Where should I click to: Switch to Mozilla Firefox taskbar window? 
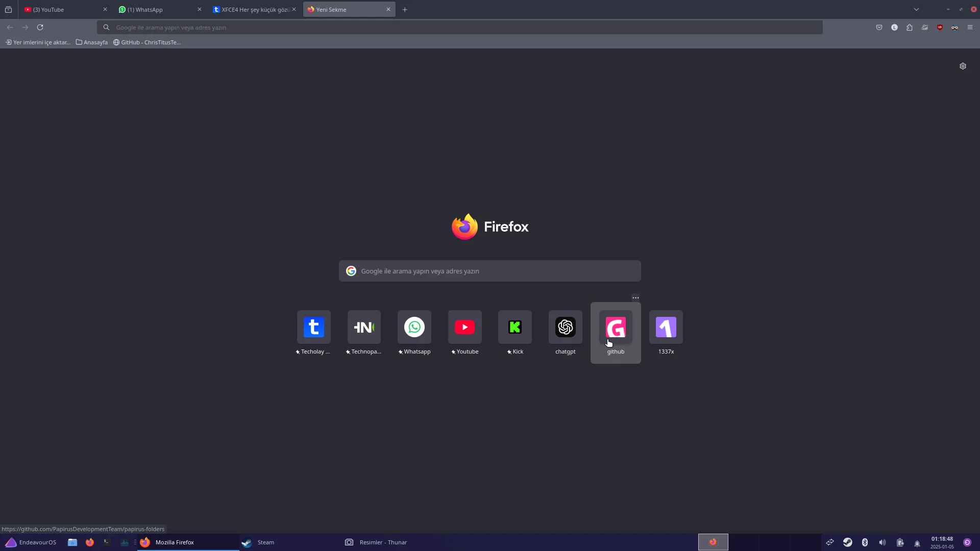tap(188, 542)
